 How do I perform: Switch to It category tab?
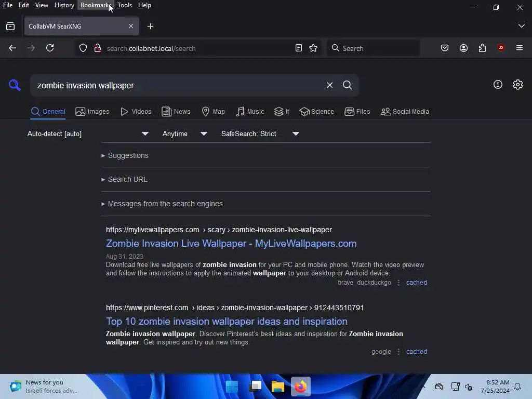pyautogui.click(x=282, y=112)
